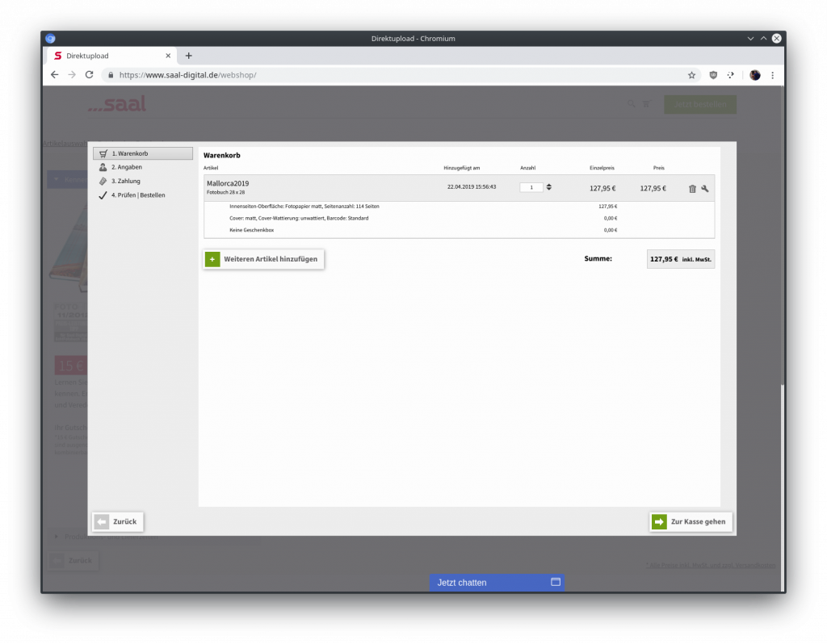Click the quantity input field showing 1
The image size is (827, 644).
[531, 187]
